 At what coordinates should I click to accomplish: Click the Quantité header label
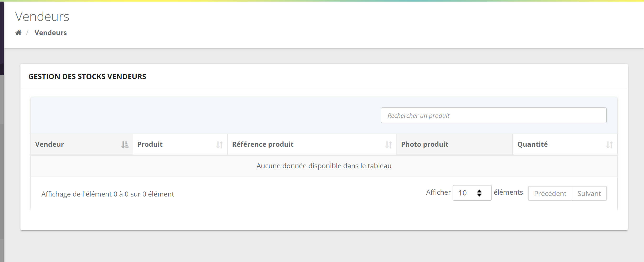[x=532, y=144]
